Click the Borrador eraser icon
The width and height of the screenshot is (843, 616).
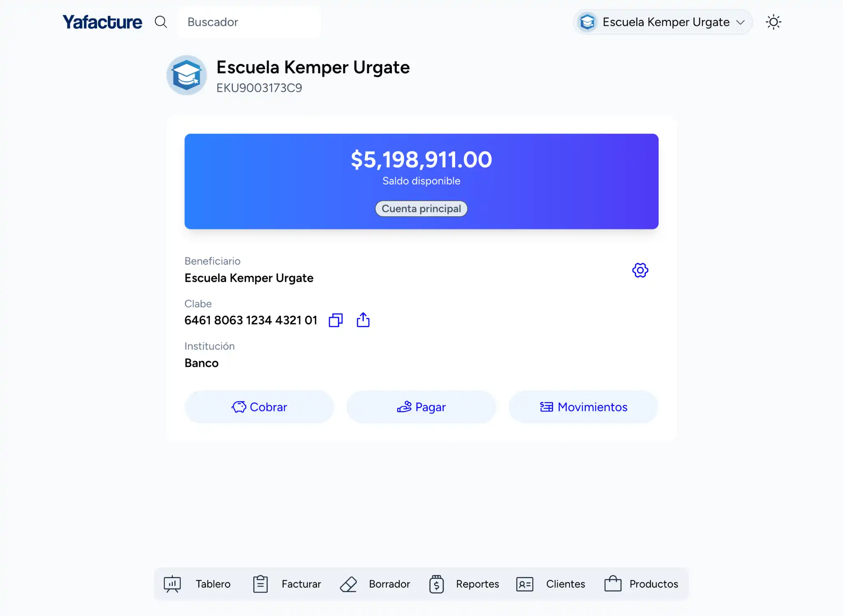tap(349, 584)
